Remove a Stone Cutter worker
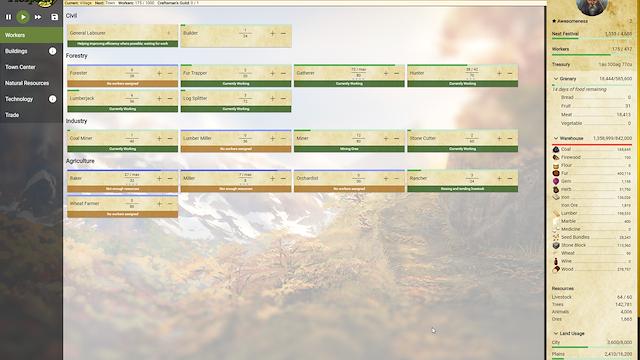Screen dimensions: 640x360 [510, 138]
